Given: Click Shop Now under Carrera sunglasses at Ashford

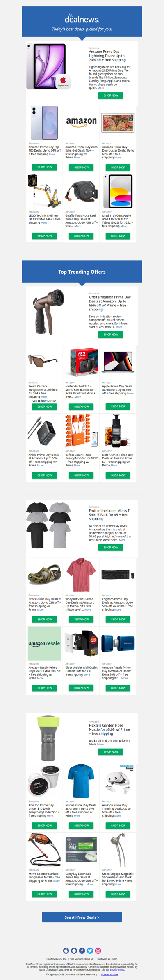Looking at the screenshot, I should [45, 407].
